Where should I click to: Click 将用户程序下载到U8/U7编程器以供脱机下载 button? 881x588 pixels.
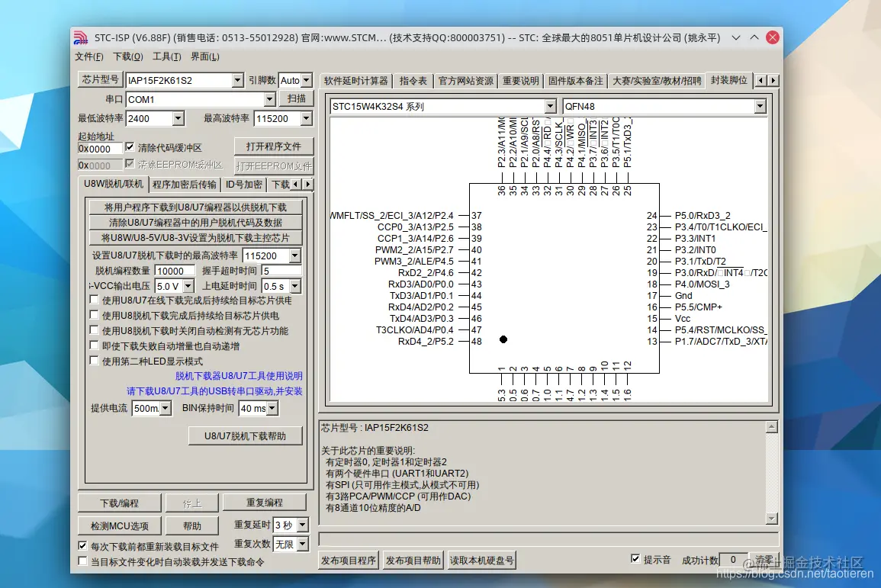click(x=195, y=207)
